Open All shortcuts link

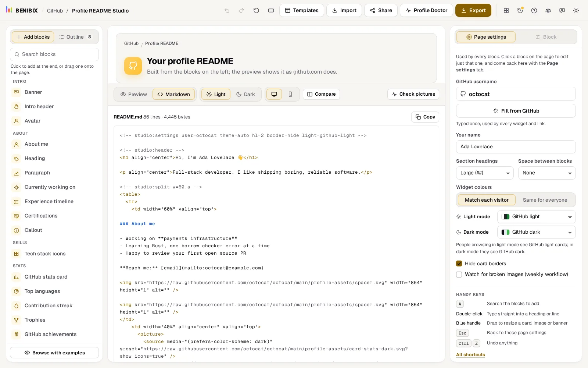click(x=470, y=355)
